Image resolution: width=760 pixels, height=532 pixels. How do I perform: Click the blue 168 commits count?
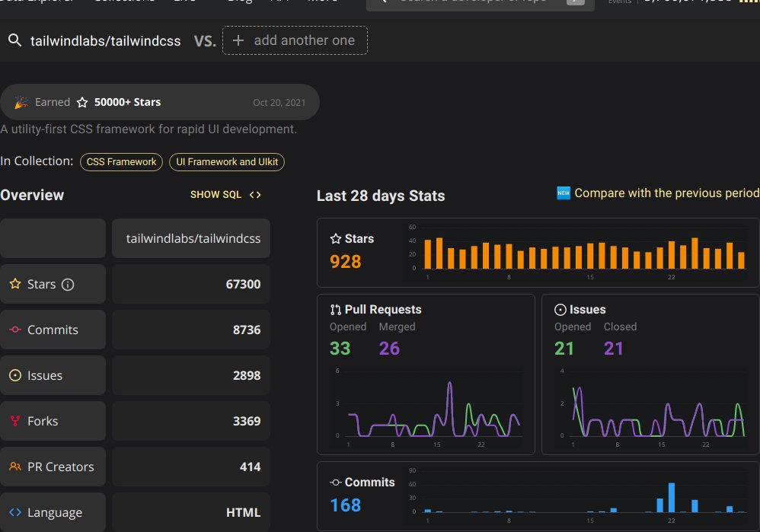[x=345, y=505]
